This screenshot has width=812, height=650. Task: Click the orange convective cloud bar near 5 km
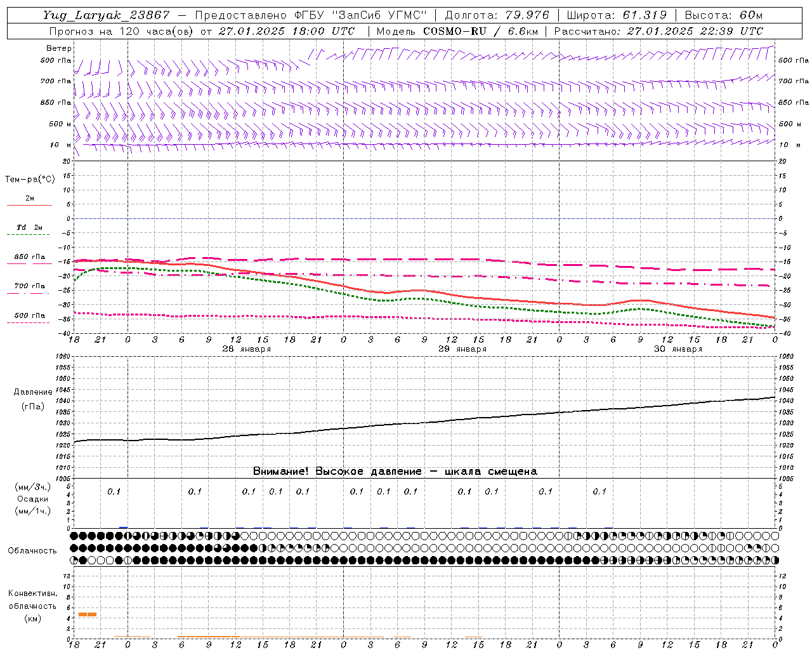[88, 614]
